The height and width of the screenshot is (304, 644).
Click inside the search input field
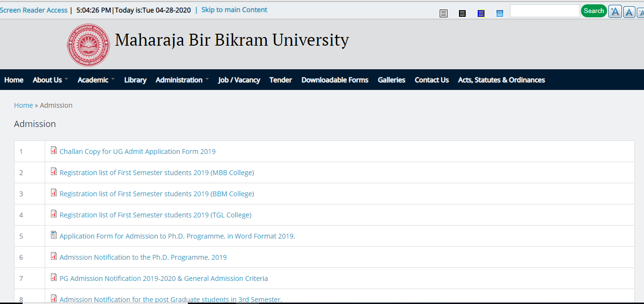click(x=545, y=10)
